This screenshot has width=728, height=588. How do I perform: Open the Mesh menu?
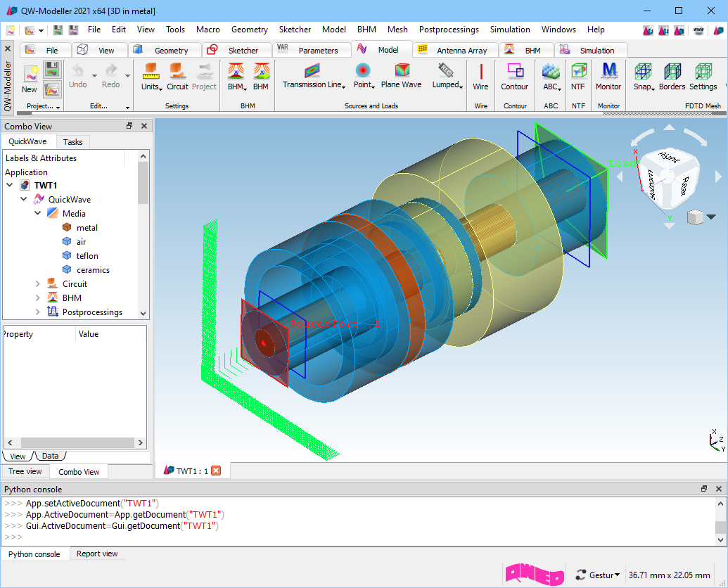tap(397, 30)
